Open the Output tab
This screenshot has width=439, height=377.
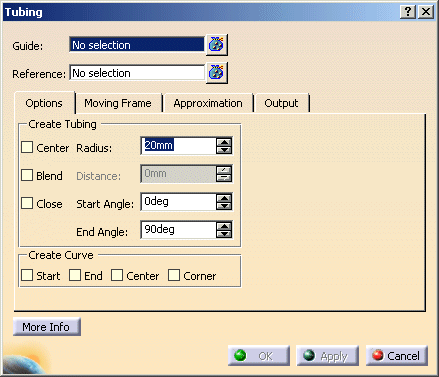click(x=281, y=103)
